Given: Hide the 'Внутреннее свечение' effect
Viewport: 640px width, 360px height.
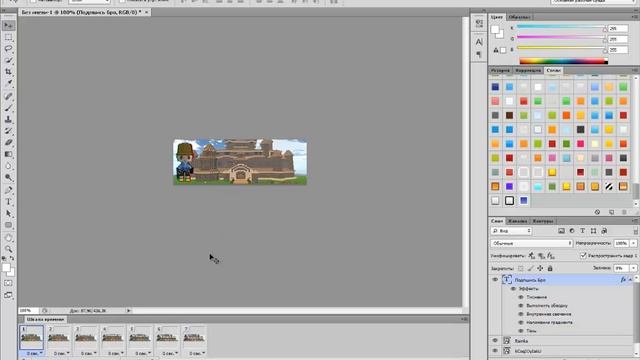Looking at the screenshot, I should click(521, 314).
